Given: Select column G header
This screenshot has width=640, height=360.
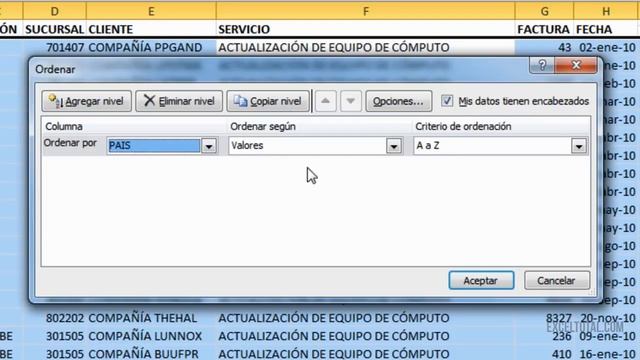Looking at the screenshot, I should [544, 11].
